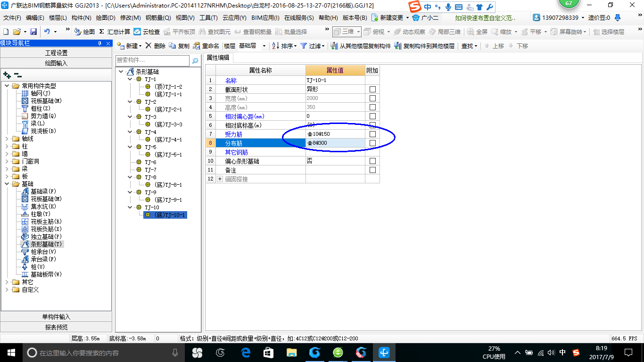Open the 绘图 drawing mode
The width and height of the screenshot is (644, 362).
tap(84, 32)
